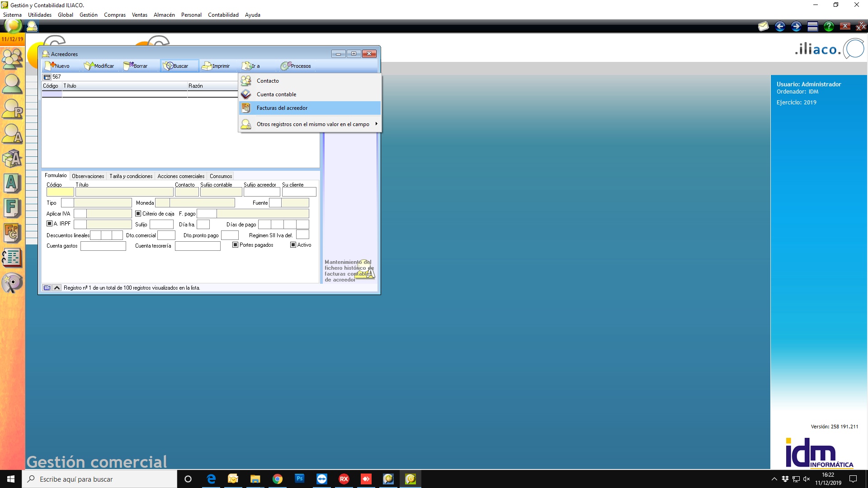The width and height of the screenshot is (868, 488).
Task: Close all windows with triple X icon
Action: pyautogui.click(x=861, y=27)
